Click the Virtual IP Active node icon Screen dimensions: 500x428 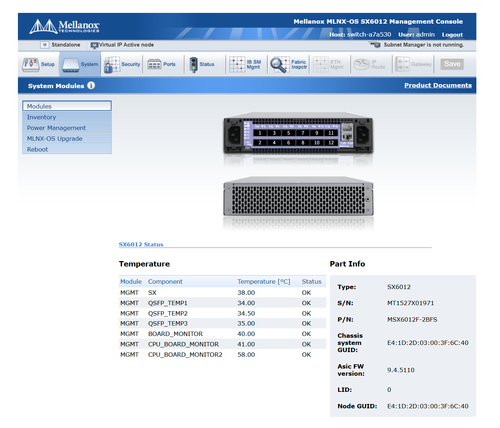[x=94, y=45]
